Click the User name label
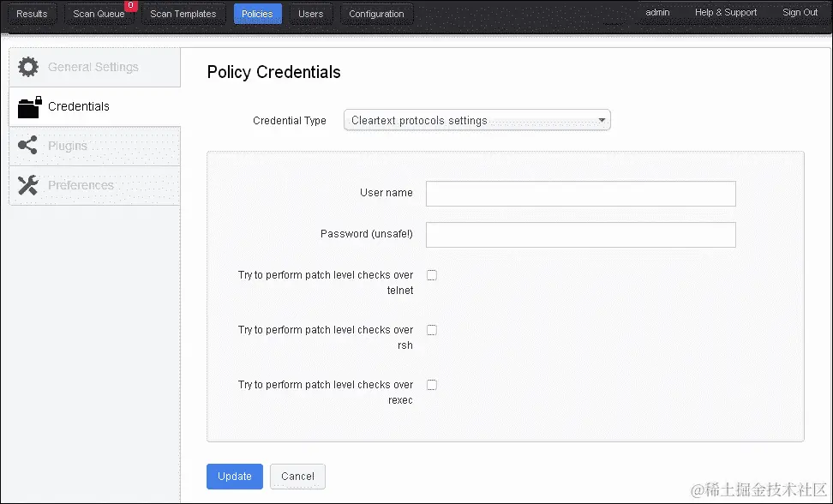This screenshot has height=504, width=833. [x=387, y=193]
